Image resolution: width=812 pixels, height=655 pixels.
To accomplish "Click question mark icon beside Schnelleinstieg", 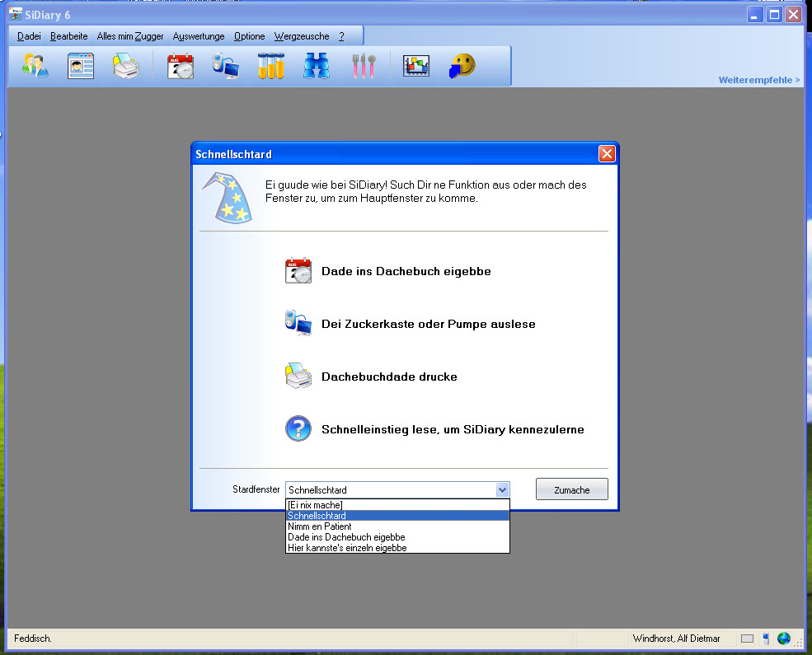I will (x=298, y=428).
